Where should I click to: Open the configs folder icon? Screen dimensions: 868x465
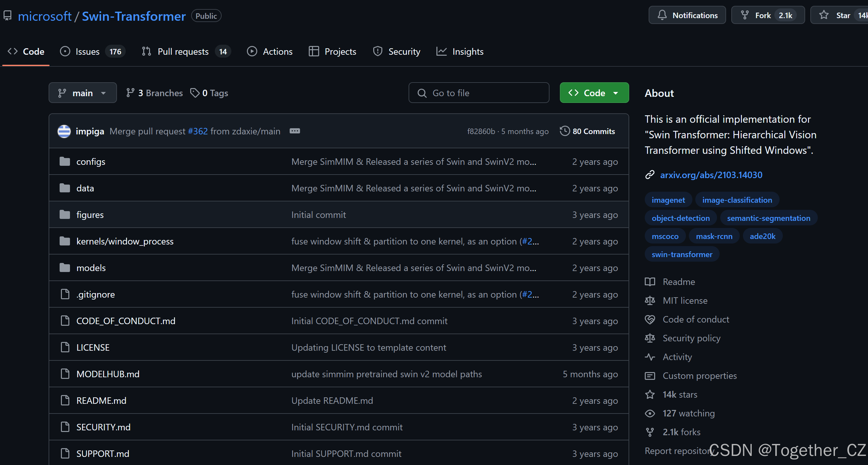coord(65,162)
